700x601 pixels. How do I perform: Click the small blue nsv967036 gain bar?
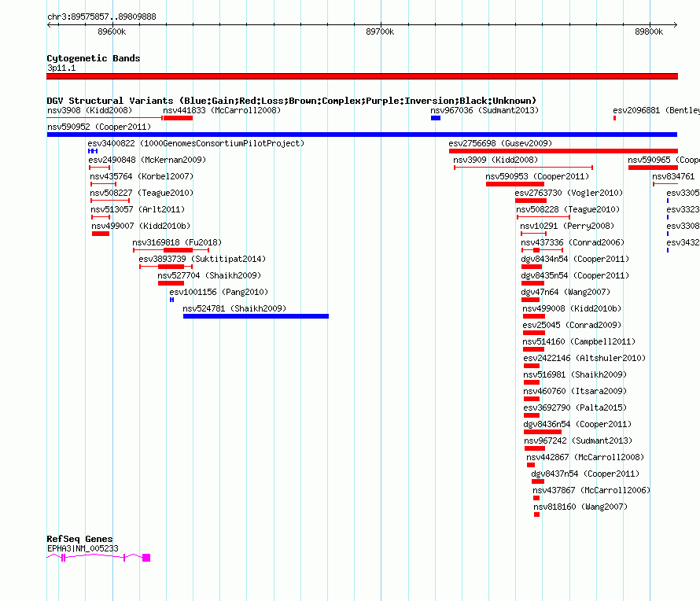pyautogui.click(x=436, y=118)
